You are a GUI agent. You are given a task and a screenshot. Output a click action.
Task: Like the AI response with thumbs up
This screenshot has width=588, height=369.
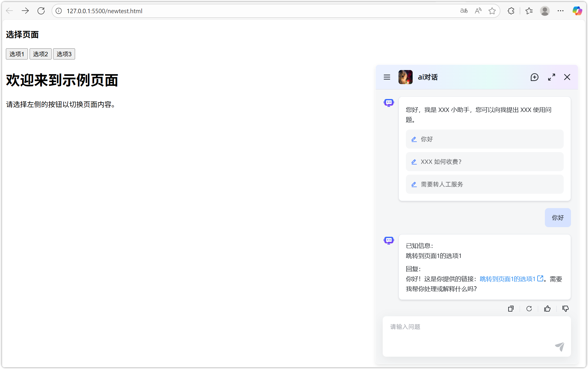(x=547, y=309)
